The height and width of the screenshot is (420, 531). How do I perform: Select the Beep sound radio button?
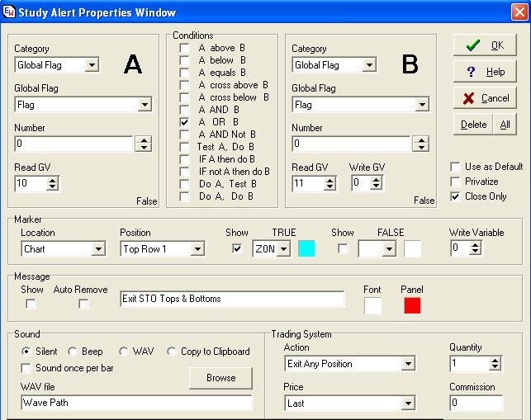click(73, 352)
